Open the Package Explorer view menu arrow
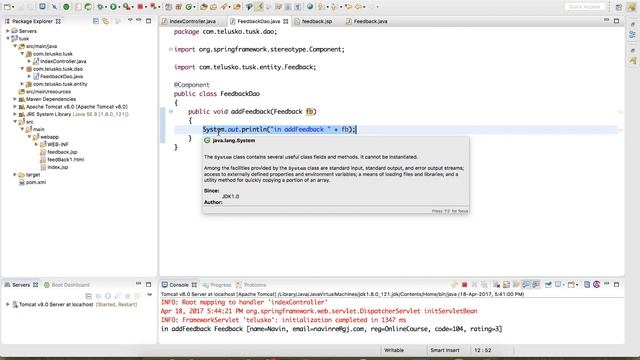 pos(130,20)
